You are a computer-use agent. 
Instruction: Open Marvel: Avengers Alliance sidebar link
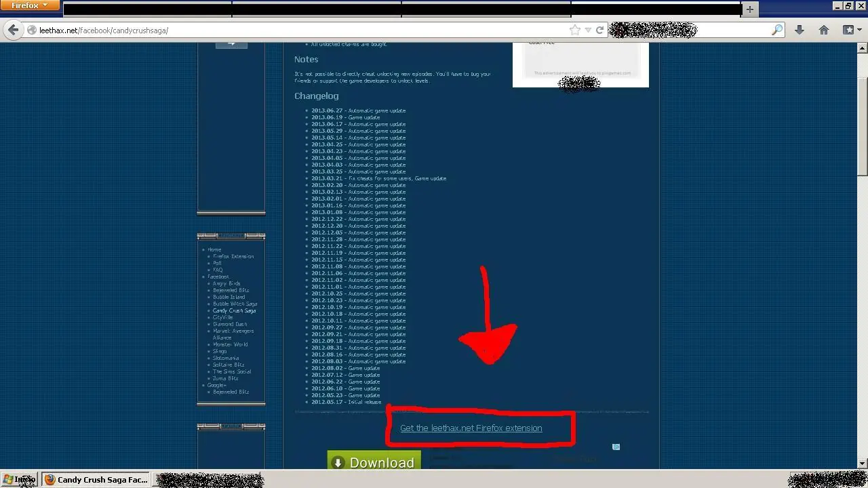(233, 334)
